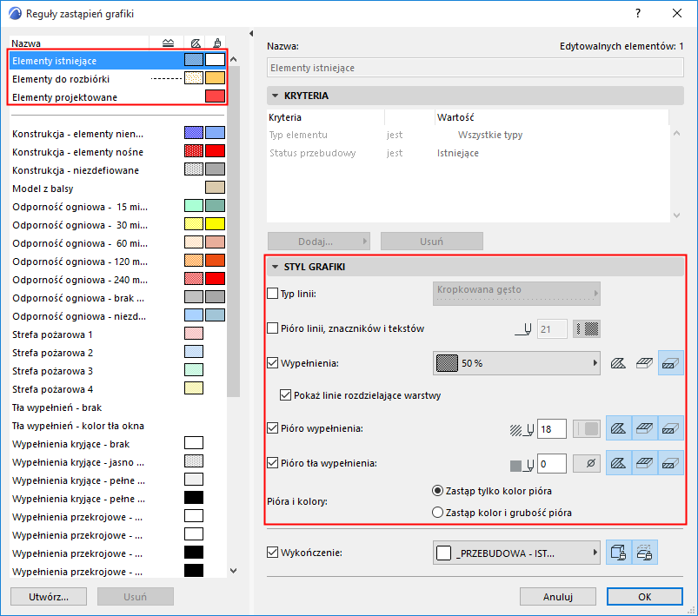Click the line pen color swatch
This screenshot has height=616, width=698.
(x=587, y=329)
